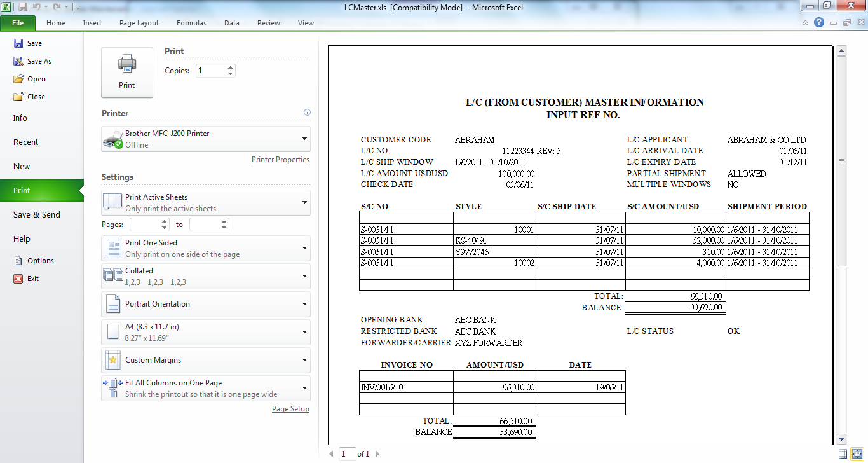
Task: Click the inner workbook restore window icon
Action: (x=846, y=23)
